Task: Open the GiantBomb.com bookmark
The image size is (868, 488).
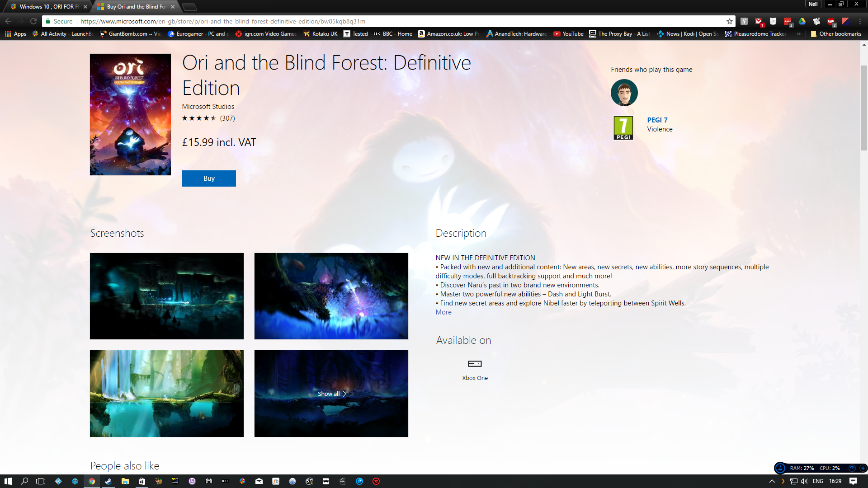Action: click(130, 34)
